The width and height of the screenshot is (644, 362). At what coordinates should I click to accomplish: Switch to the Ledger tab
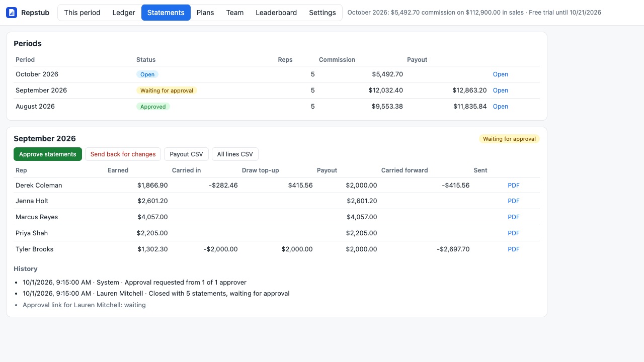[124, 13]
